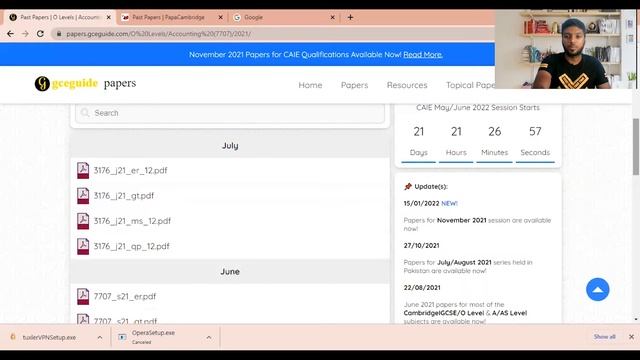Click the scrollbar down arrow
Viewport: 640px width, 360px height.
pyautogui.click(x=636, y=320)
